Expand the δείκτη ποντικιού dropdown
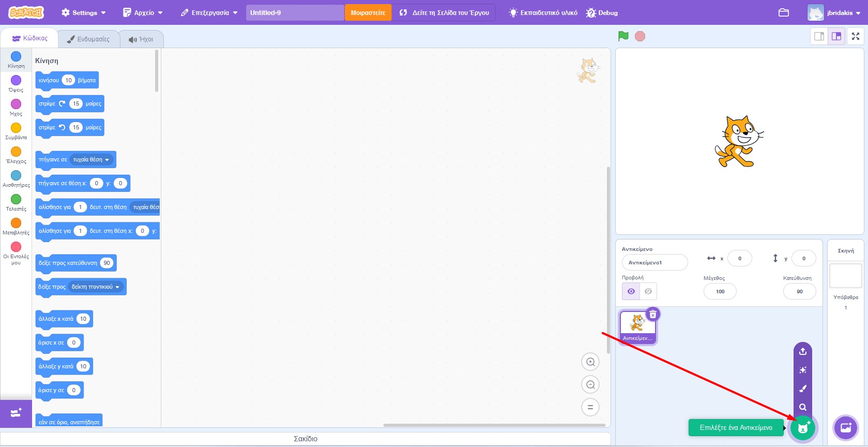The image size is (868, 447). coord(96,287)
